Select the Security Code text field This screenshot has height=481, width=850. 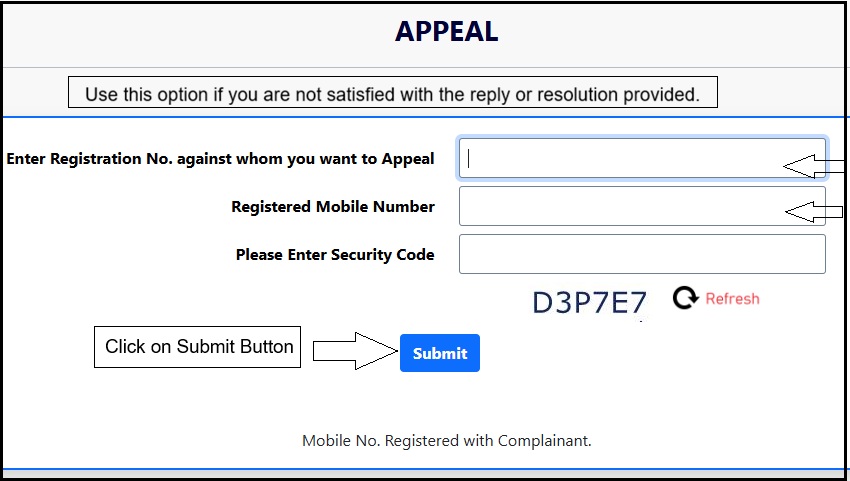[x=642, y=254]
